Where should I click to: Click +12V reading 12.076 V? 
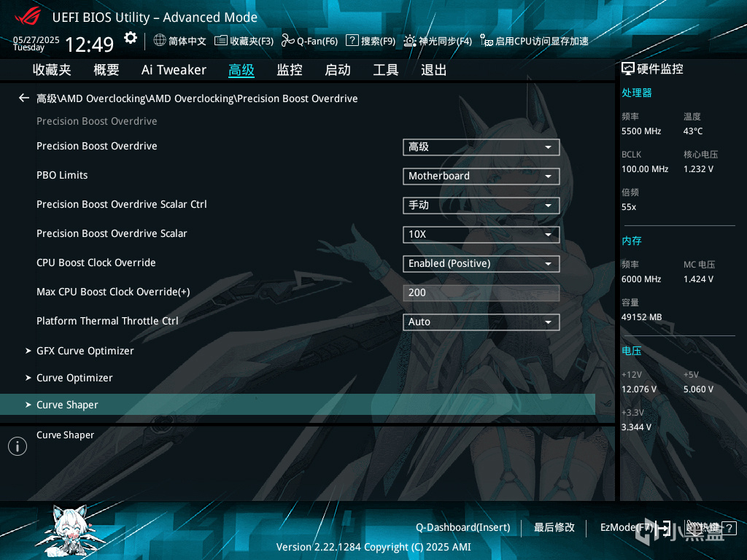pyautogui.click(x=639, y=389)
